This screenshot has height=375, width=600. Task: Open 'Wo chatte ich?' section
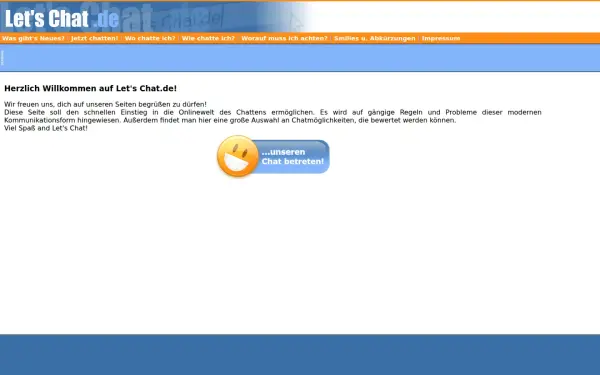(150, 38)
